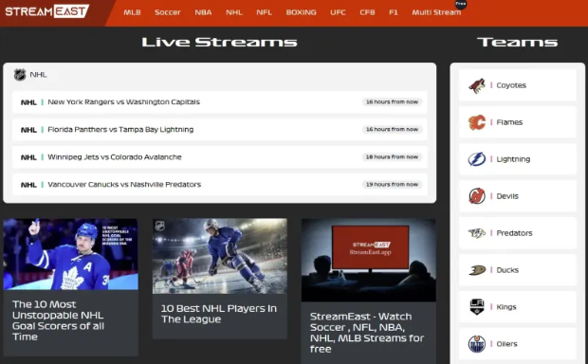The image size is (588, 364).
Task: Open the Maple Leafs player article thumbnail
Action: [71, 254]
